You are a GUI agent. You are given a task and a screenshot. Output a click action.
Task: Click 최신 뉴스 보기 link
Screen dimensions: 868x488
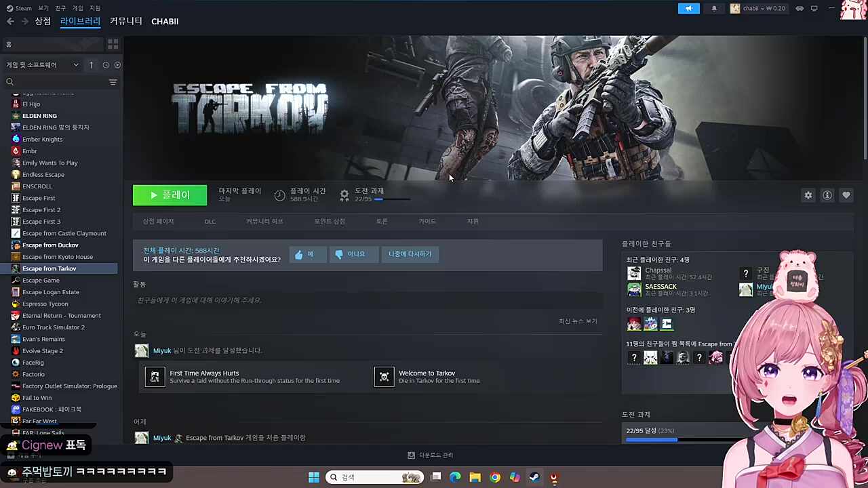pos(578,321)
